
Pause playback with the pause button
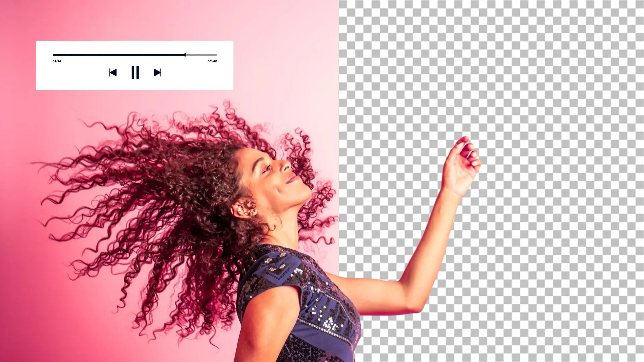[x=135, y=72]
